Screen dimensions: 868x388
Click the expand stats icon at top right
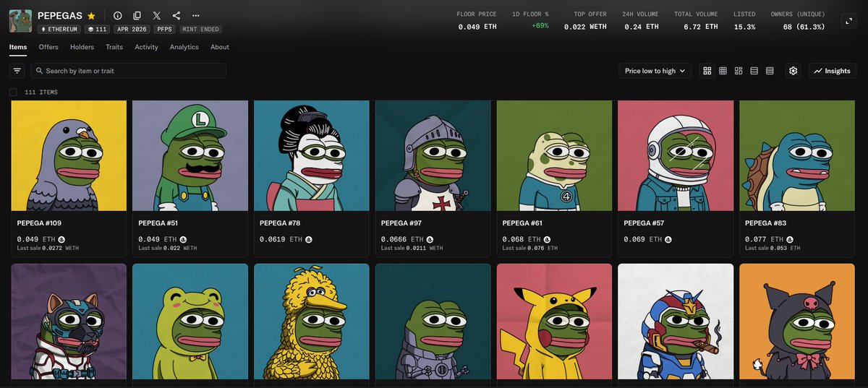coord(849,21)
